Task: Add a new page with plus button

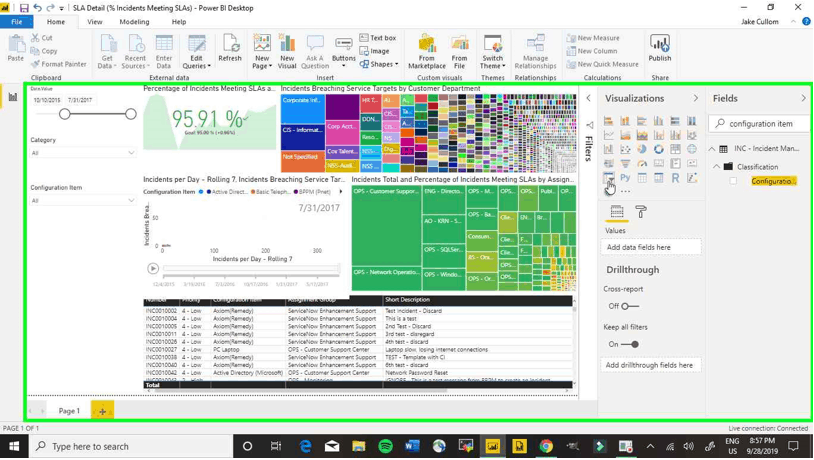Action: [102, 411]
